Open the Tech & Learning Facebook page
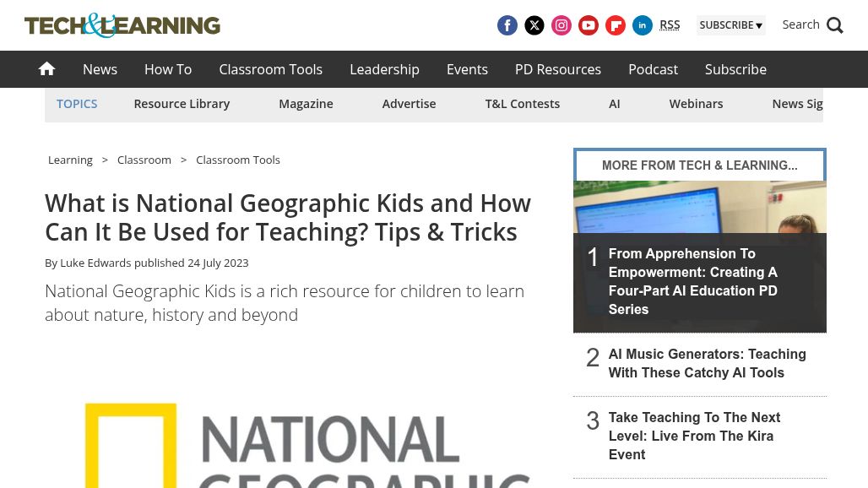The image size is (868, 488). [507, 25]
